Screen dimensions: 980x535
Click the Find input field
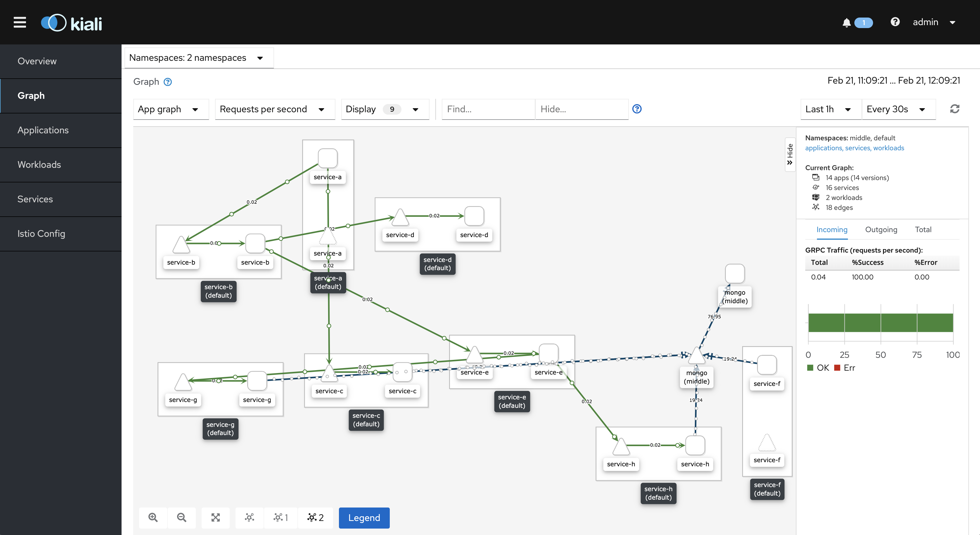pos(489,109)
